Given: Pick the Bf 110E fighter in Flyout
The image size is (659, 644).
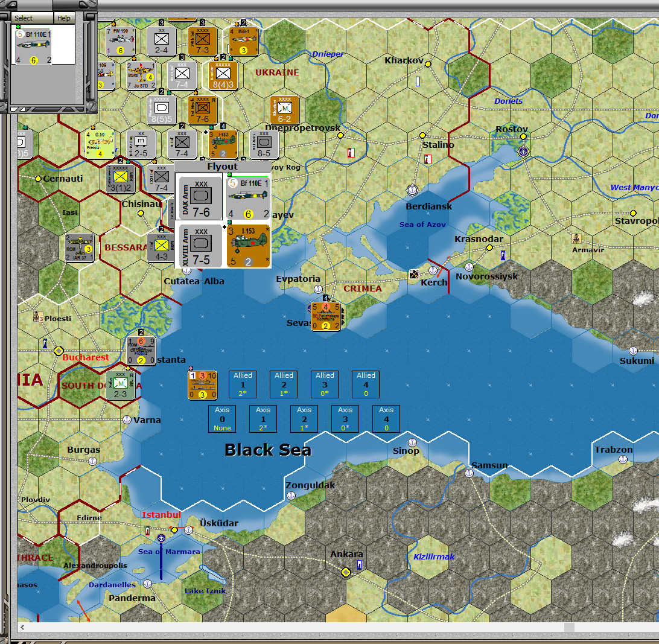Looking at the screenshot, I should 248,197.
